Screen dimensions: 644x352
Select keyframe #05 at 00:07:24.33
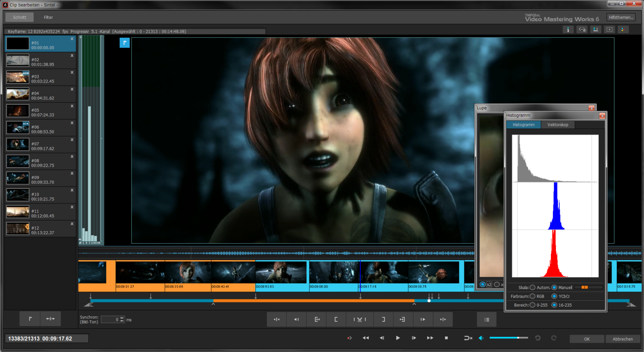coord(40,111)
